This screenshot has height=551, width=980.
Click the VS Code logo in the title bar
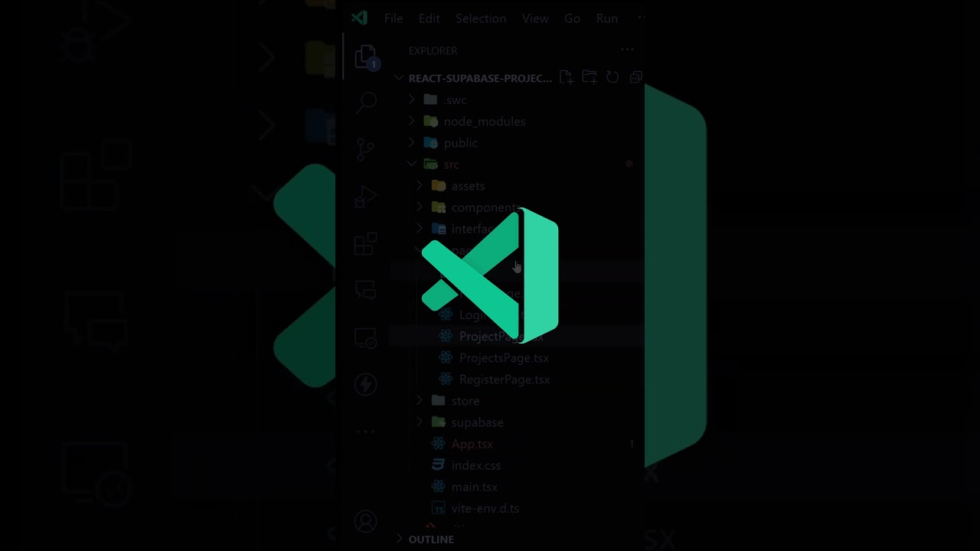tap(359, 18)
